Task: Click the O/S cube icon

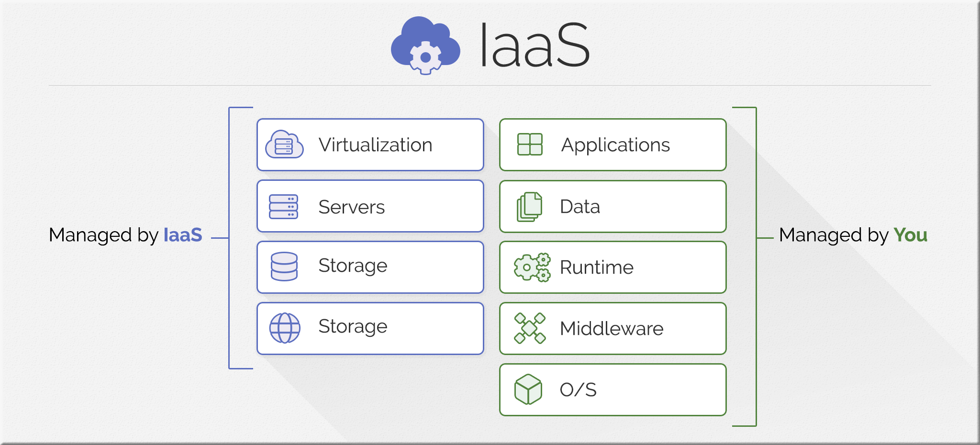Action: (x=528, y=389)
